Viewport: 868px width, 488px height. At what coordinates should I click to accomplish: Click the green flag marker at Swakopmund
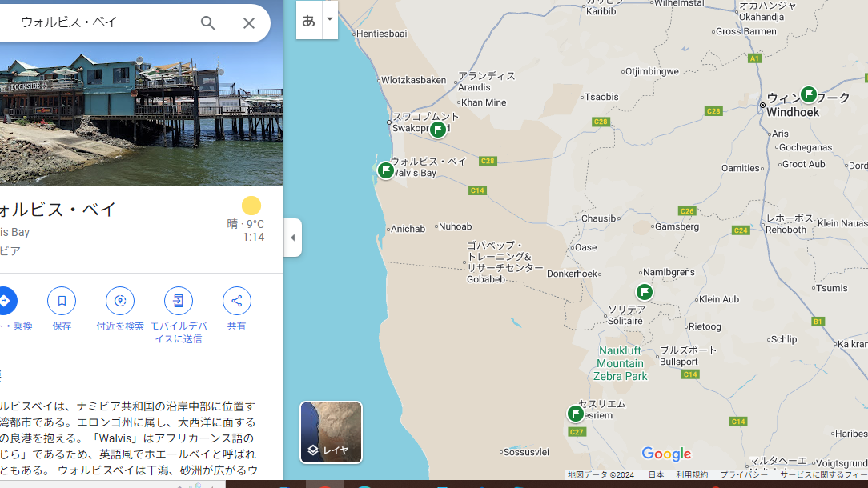click(437, 130)
